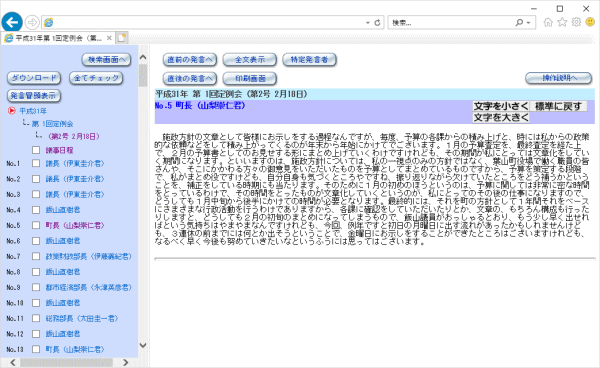Check the 議事日程 checkbox
The image size is (600, 368).
(36, 150)
